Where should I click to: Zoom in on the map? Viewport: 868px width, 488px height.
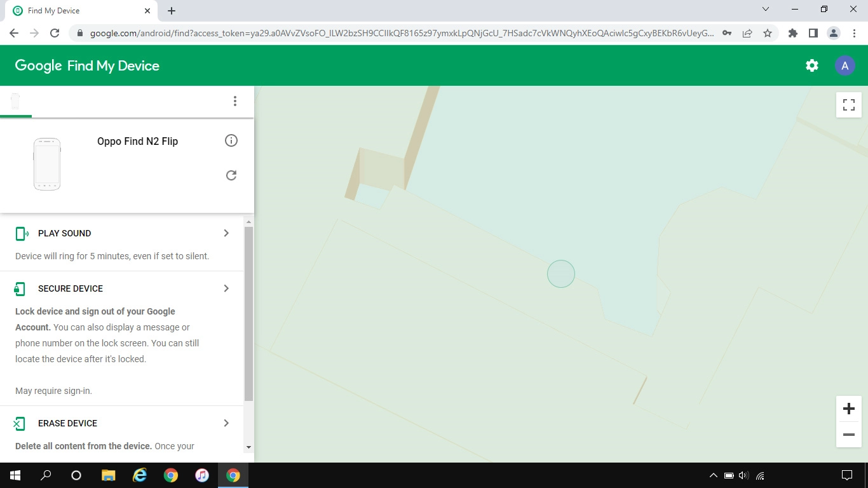pos(848,409)
